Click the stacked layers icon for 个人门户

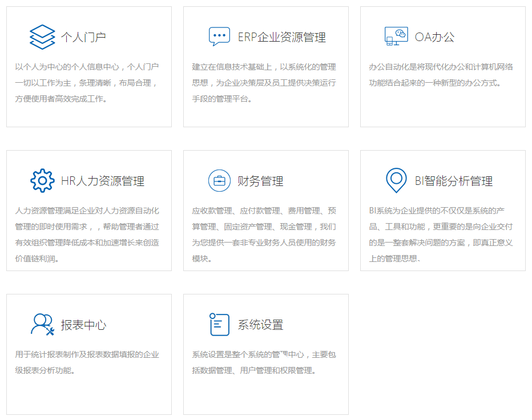(42, 37)
